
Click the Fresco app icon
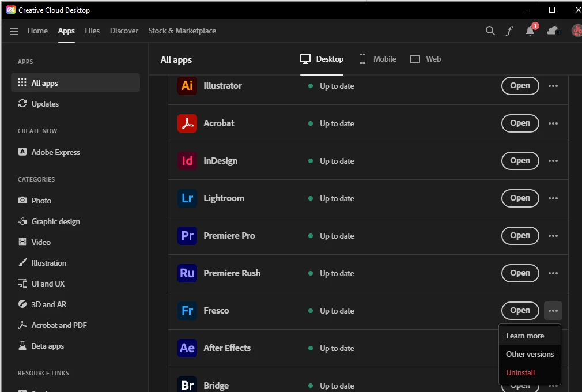(187, 311)
